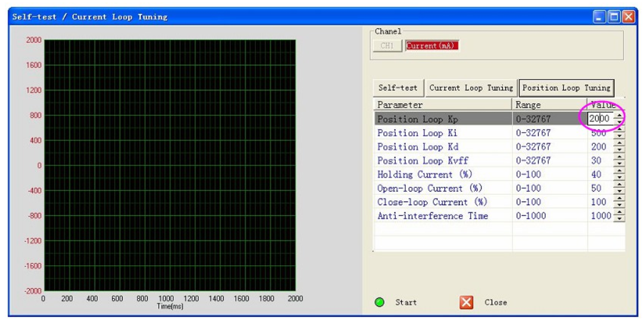The width and height of the screenshot is (644, 327).
Task: Adjust the Position Loop Ki spinner arrows
Action: tap(619, 133)
